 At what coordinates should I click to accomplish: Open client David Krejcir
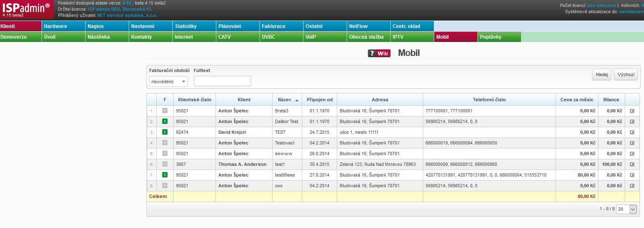[232, 132]
